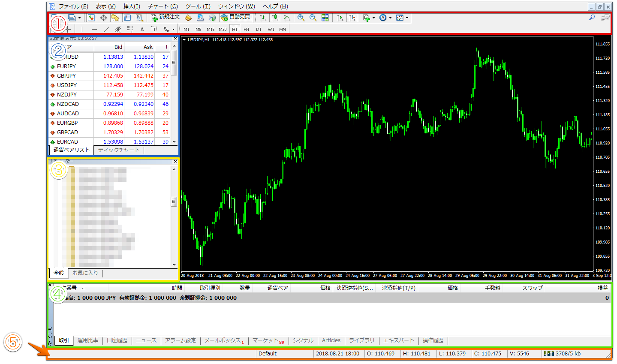Enable the M15 timeframe
The height and width of the screenshot is (364, 617).
(x=210, y=29)
